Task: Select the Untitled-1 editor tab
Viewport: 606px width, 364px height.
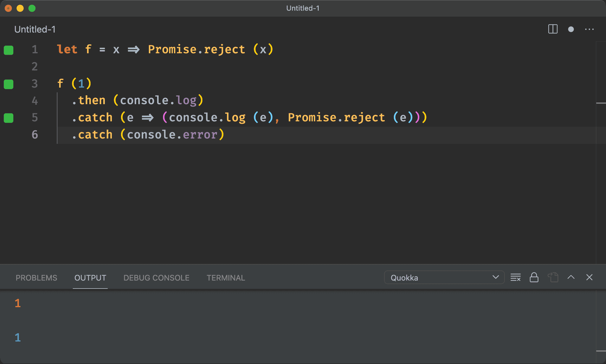Action: (35, 29)
